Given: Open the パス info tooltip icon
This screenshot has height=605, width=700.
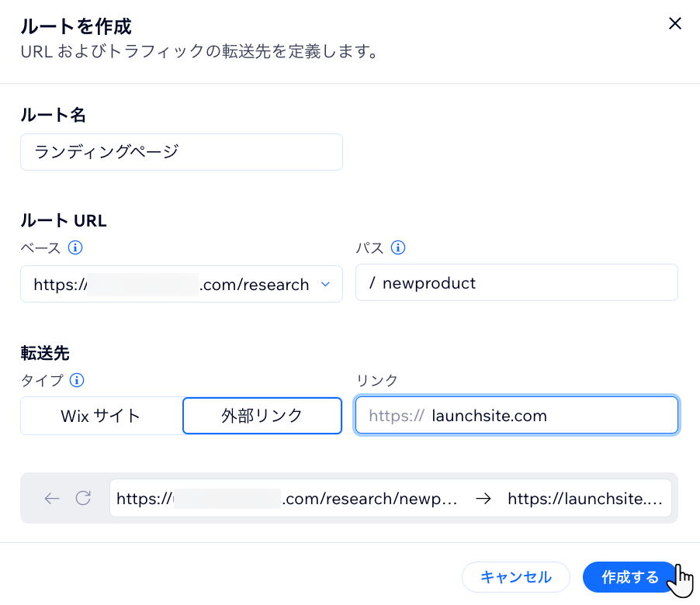Looking at the screenshot, I should [398, 248].
